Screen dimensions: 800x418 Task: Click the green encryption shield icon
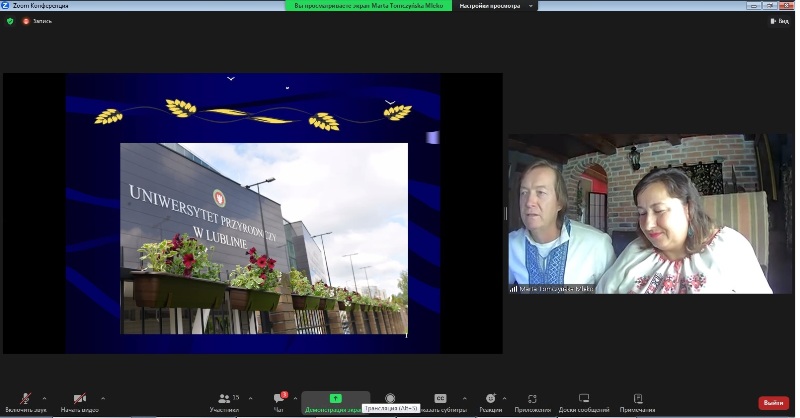(x=10, y=21)
